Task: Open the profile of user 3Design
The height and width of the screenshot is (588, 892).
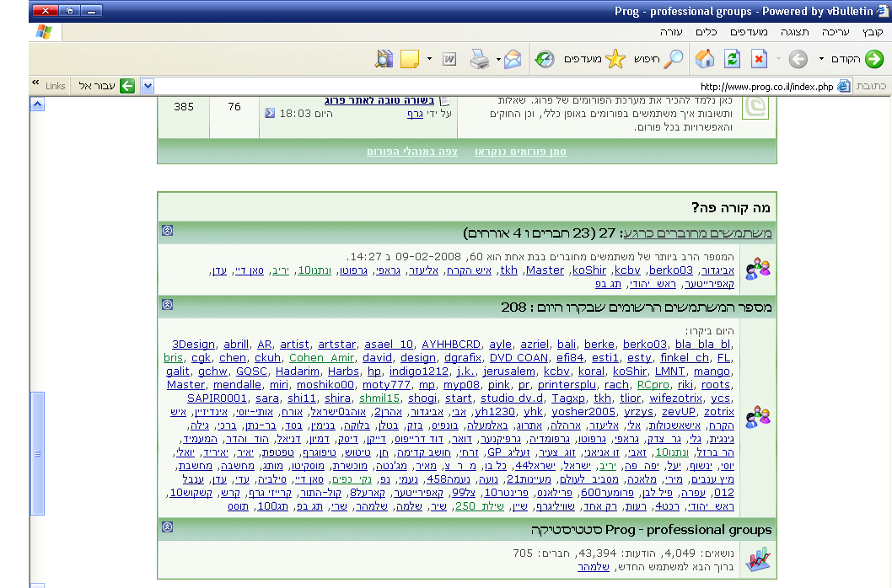Action: pos(193,344)
